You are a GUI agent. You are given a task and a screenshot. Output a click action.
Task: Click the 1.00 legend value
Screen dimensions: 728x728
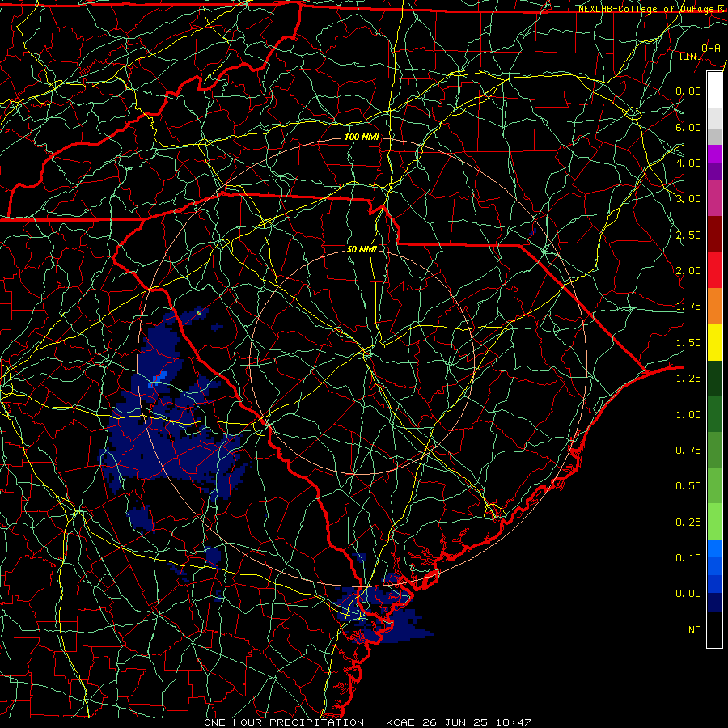click(x=688, y=415)
